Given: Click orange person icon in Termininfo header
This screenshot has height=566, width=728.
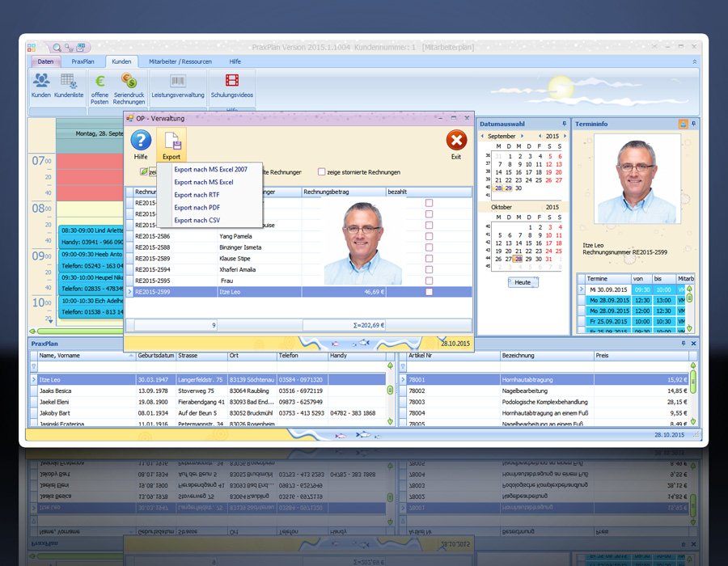Looking at the screenshot, I should coord(683,124).
